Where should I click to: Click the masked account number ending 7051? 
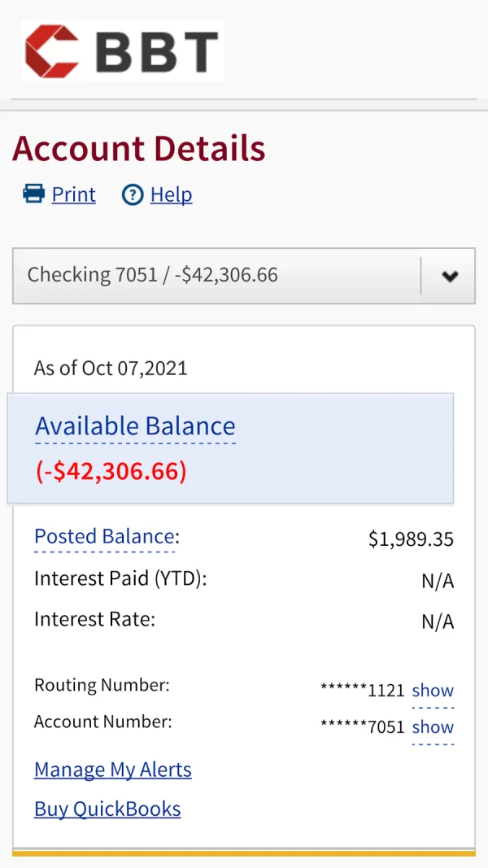pos(363,726)
